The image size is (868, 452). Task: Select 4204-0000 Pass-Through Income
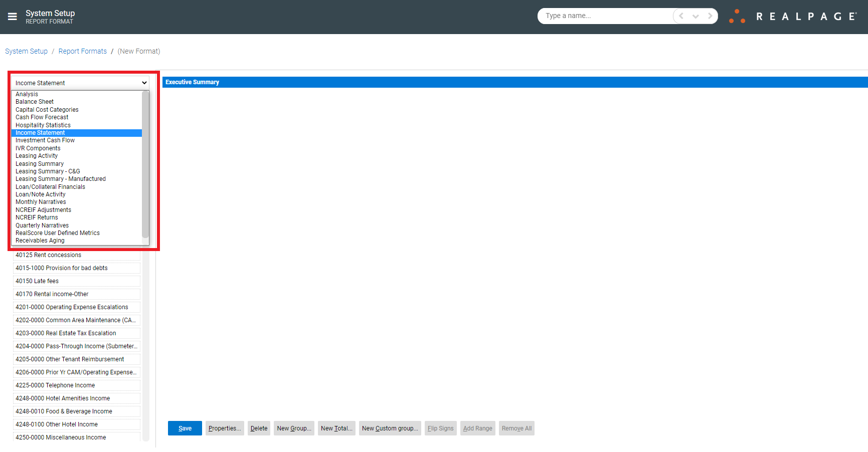tap(76, 346)
